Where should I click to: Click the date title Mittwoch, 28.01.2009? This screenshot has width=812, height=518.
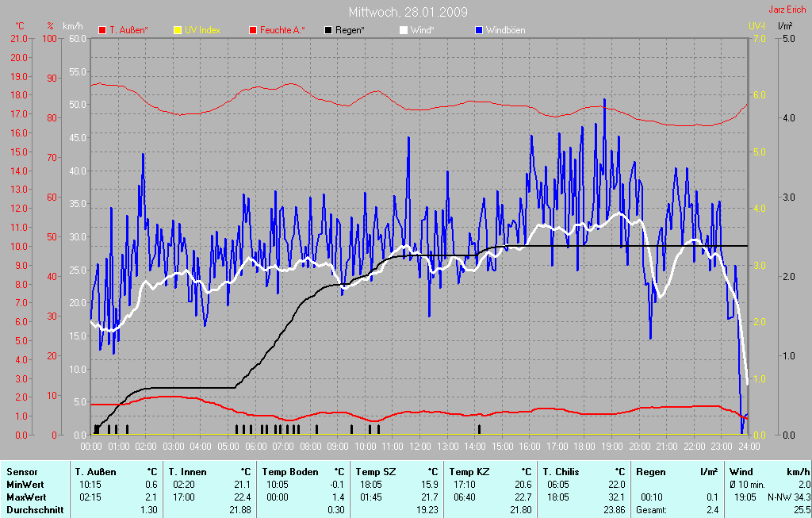click(x=408, y=12)
